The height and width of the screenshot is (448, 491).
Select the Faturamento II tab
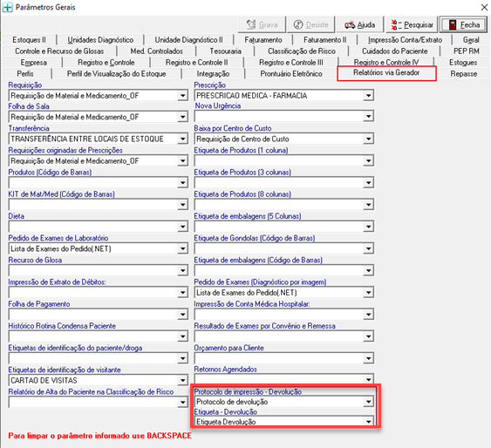click(x=324, y=40)
